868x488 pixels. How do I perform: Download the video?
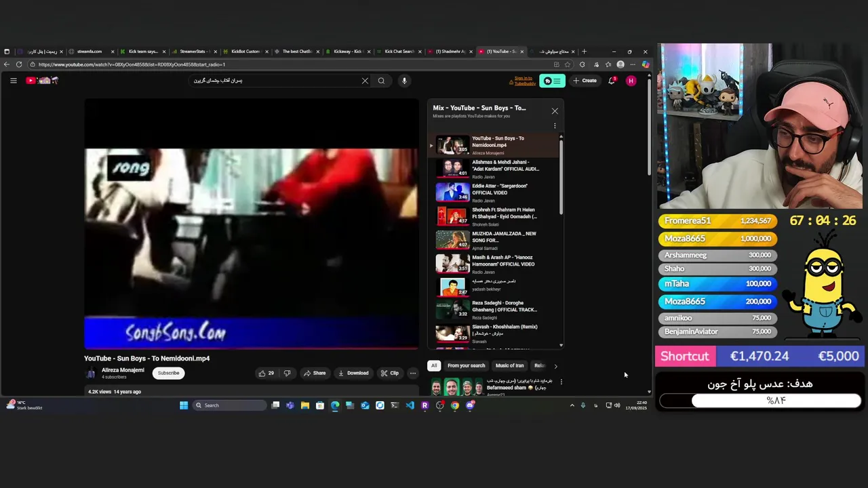pos(353,373)
